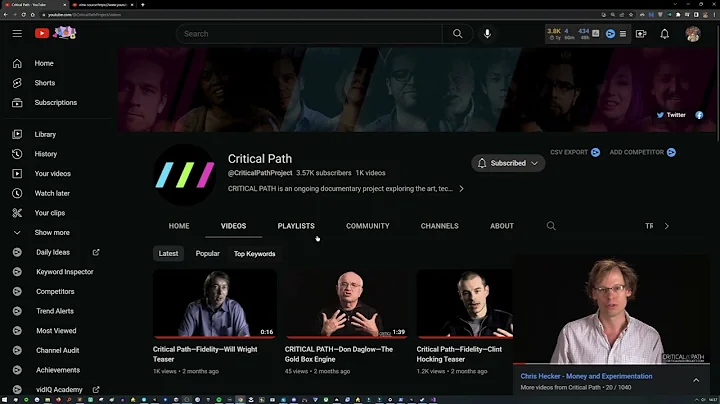Viewport: 720px width, 404px height.
Task: Open the Clint Hocking Teaser thumbnail
Action: [x=465, y=303]
